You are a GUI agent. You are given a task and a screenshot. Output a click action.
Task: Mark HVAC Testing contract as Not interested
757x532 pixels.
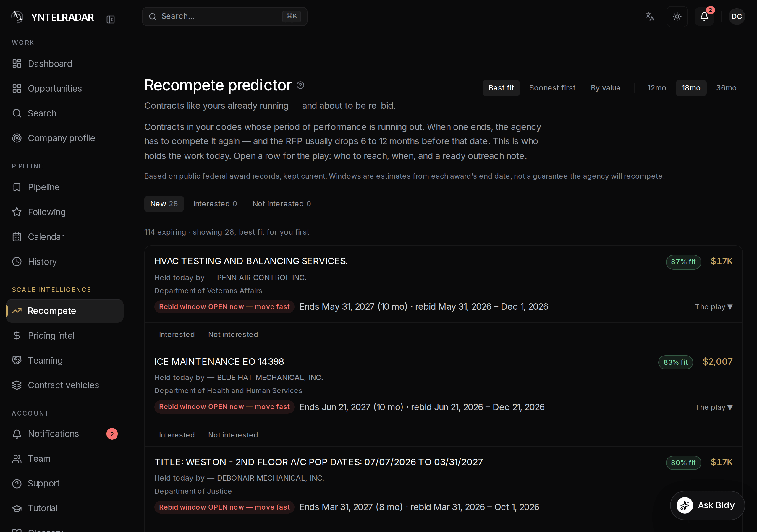coord(233,335)
